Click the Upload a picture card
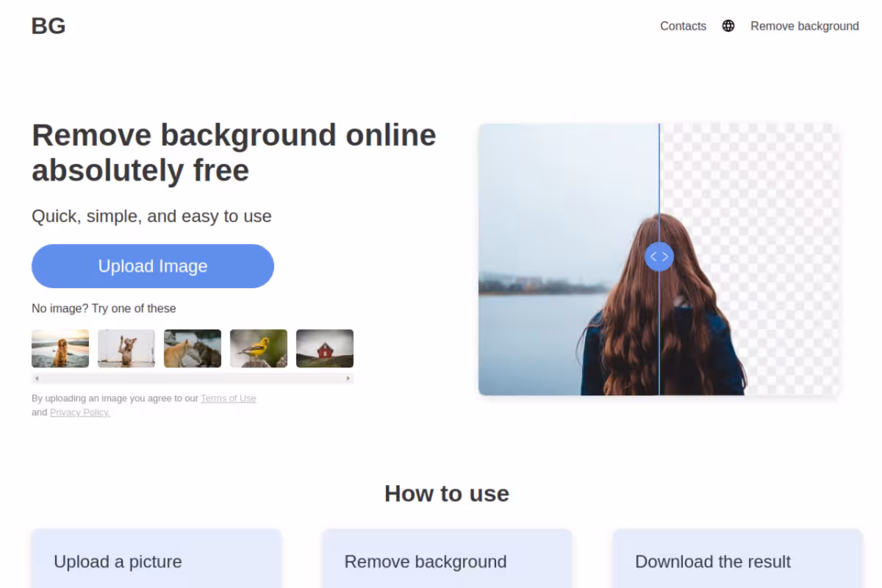 (x=157, y=559)
